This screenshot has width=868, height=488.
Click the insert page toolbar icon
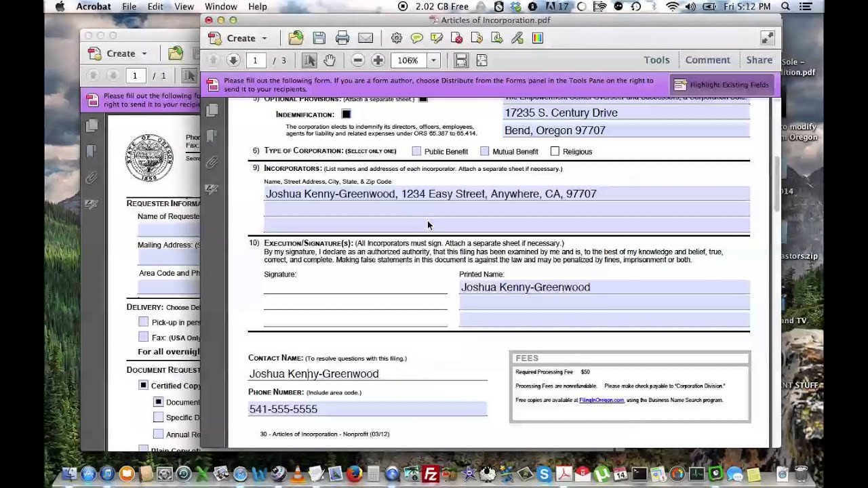coord(477,38)
